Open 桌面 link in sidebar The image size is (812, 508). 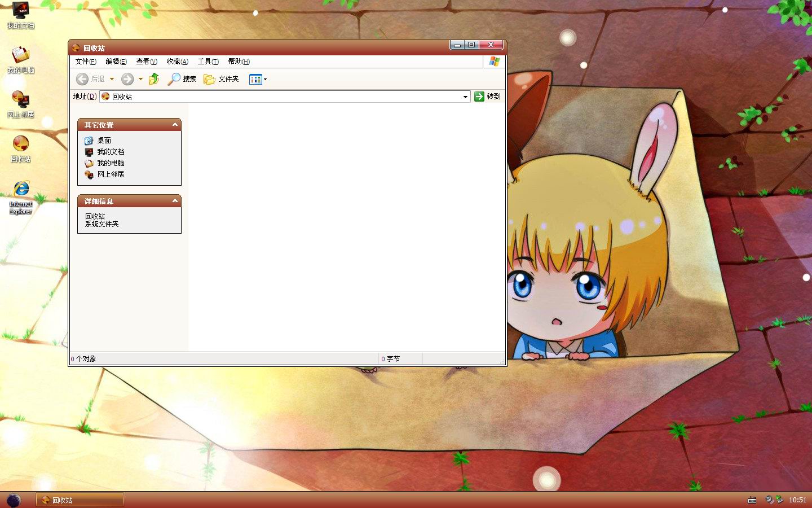tap(104, 141)
